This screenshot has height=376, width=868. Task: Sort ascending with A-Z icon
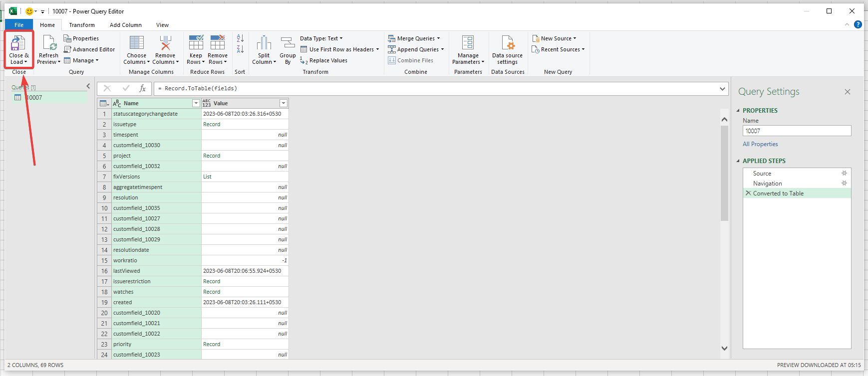point(240,38)
